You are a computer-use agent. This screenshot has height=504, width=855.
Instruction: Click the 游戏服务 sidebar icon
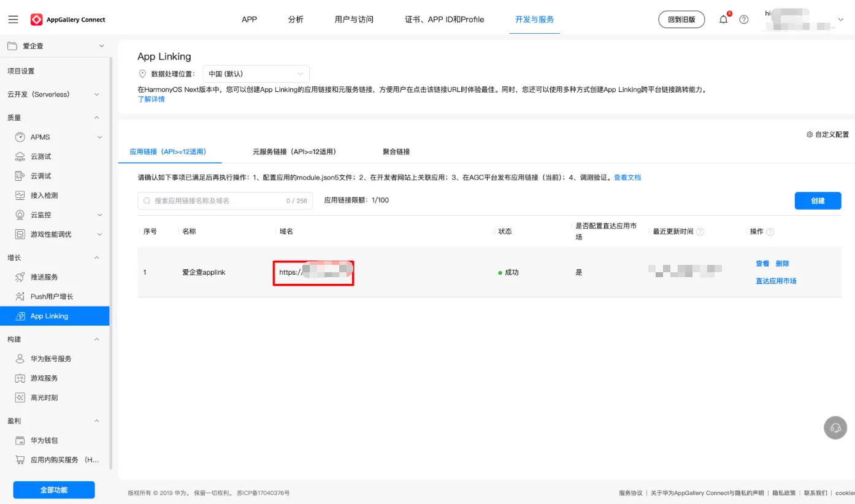click(x=20, y=378)
